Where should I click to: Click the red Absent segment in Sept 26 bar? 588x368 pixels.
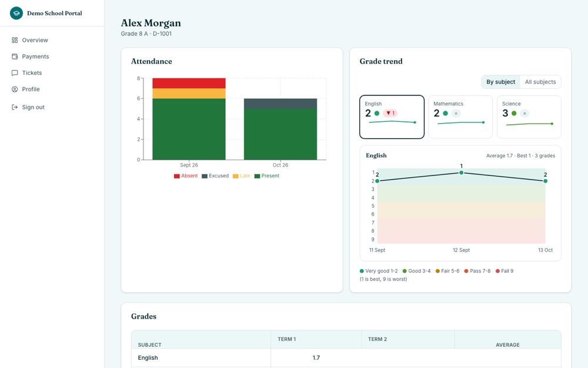(x=189, y=84)
